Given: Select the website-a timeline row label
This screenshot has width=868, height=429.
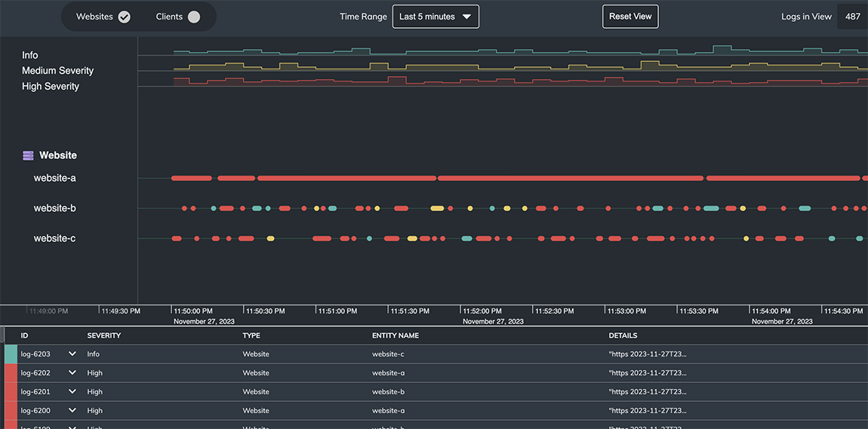Looking at the screenshot, I should click(55, 178).
